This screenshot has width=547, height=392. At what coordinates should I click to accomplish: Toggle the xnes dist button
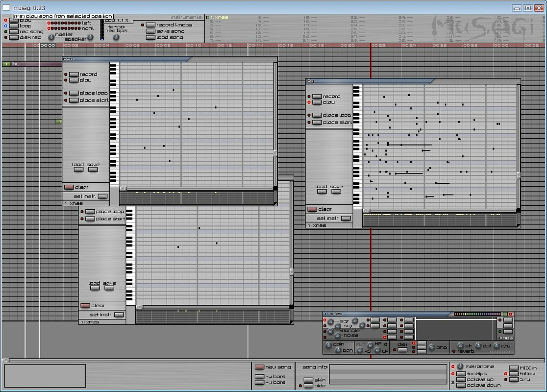(x=402, y=350)
